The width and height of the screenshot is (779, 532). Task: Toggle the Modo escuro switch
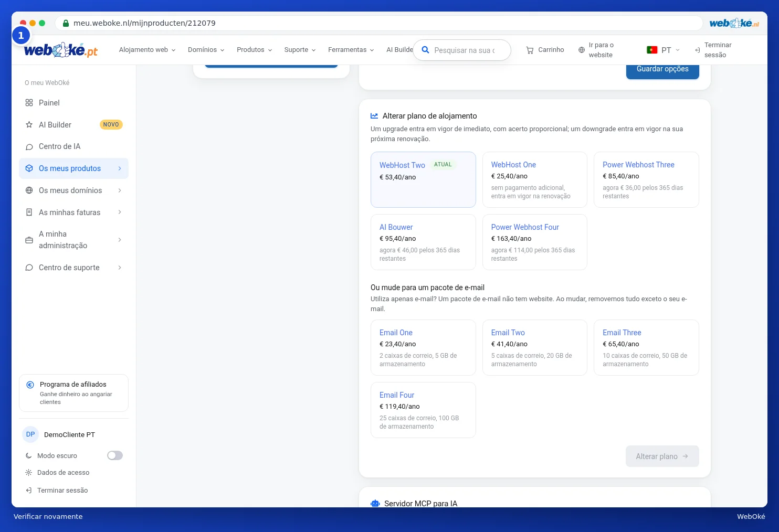[x=115, y=455]
